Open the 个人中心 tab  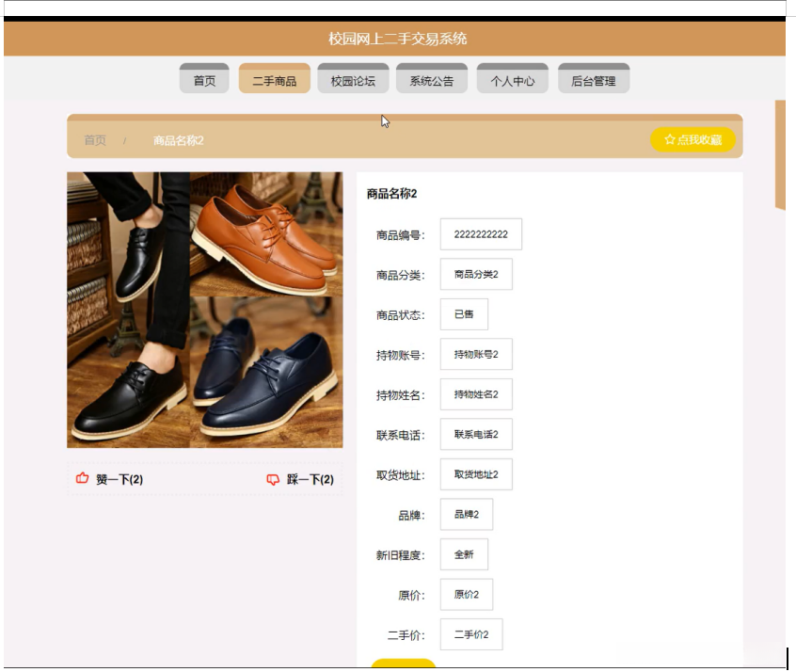pyautogui.click(x=513, y=79)
